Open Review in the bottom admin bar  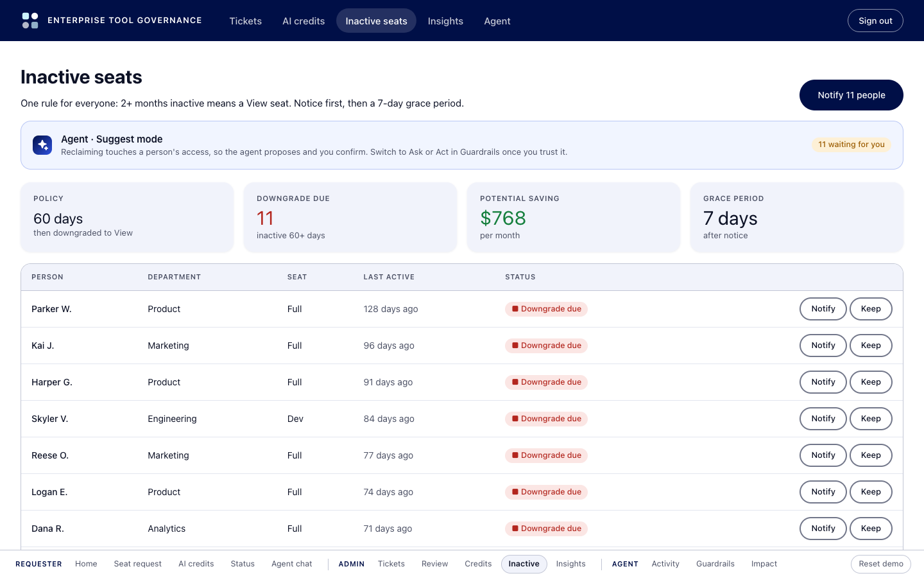[x=434, y=564]
